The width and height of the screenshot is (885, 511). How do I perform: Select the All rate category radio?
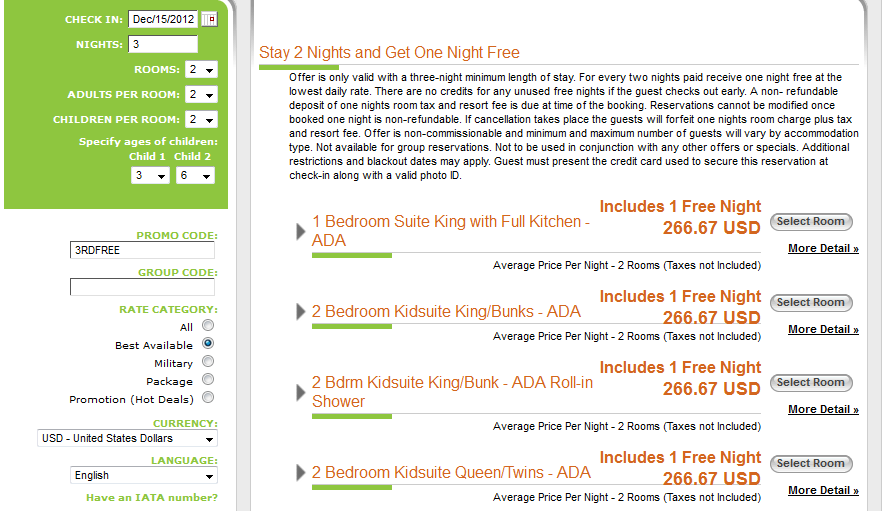[208, 326]
